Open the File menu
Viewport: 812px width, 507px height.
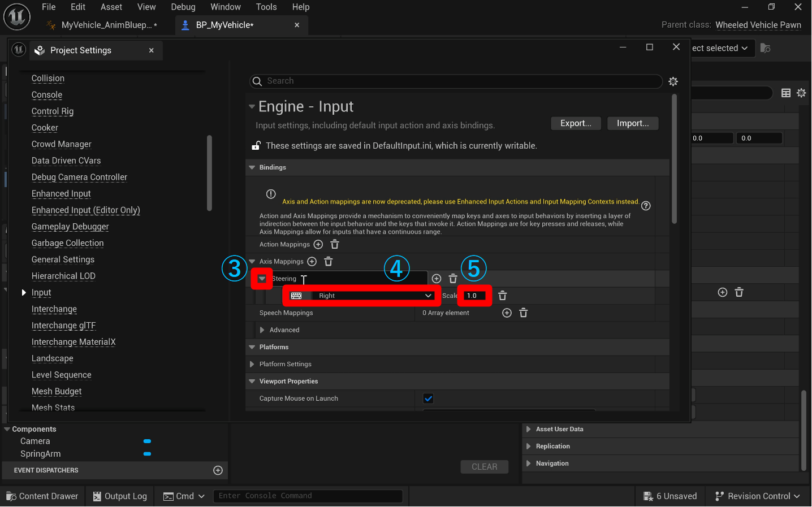pos(49,7)
